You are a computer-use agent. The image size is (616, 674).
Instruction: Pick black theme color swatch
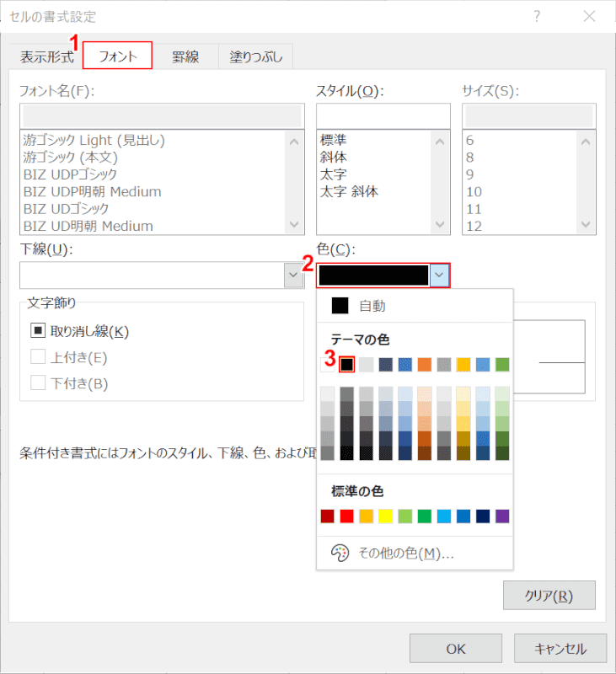pos(347,365)
